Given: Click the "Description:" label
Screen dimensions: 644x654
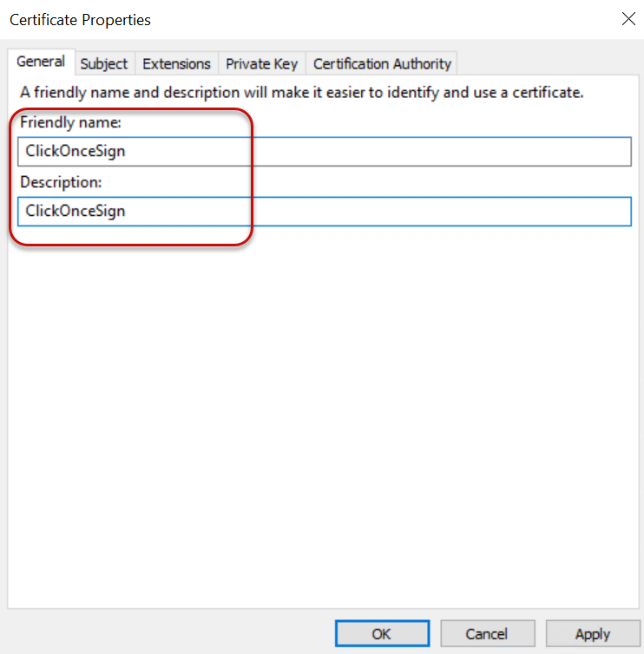Looking at the screenshot, I should click(x=61, y=182).
